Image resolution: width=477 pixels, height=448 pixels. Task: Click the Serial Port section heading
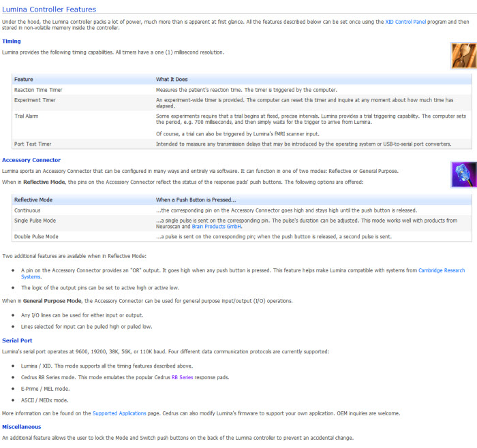17,340
